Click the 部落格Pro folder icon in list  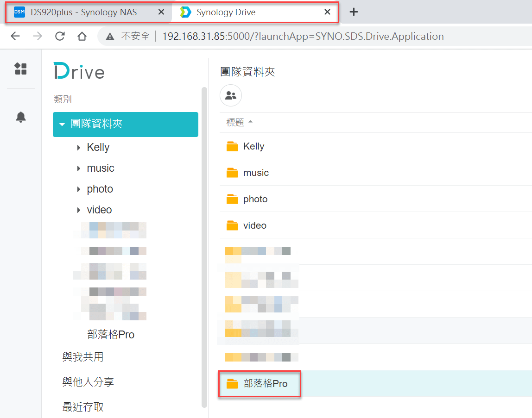(232, 383)
